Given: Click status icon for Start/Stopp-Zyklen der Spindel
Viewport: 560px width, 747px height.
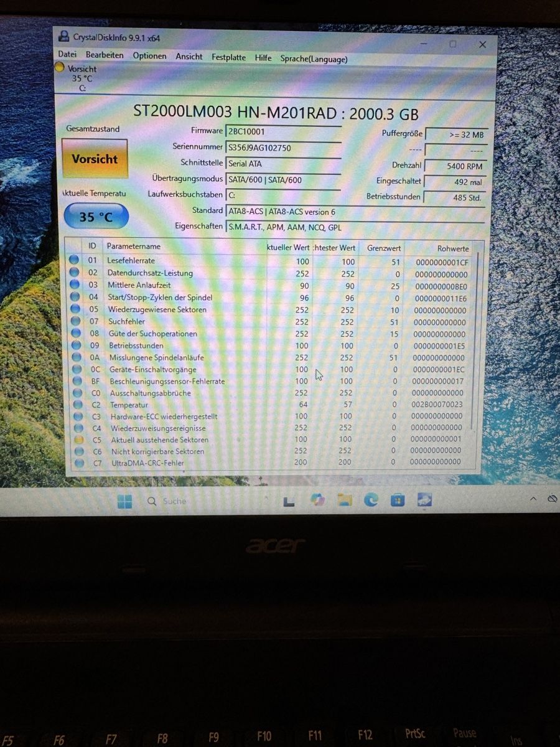Looking at the screenshot, I should [x=75, y=296].
